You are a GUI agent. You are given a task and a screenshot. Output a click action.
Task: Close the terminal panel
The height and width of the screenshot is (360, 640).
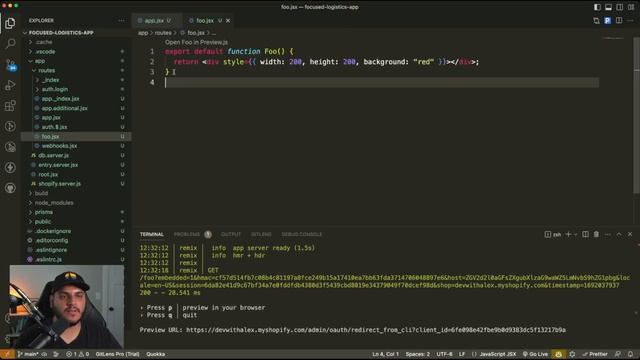tap(630, 234)
